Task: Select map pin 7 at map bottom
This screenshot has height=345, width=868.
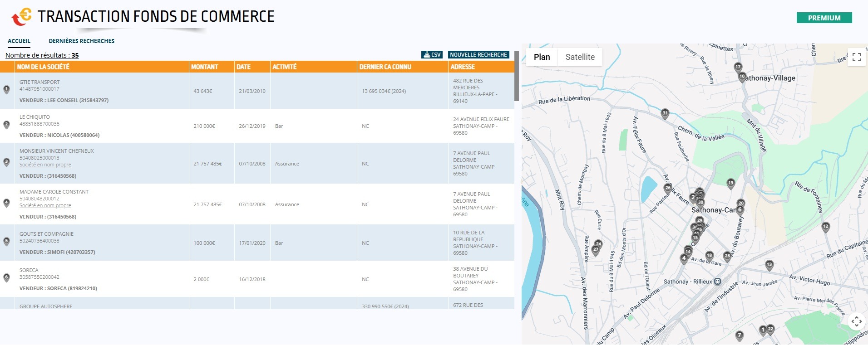Action: click(740, 336)
